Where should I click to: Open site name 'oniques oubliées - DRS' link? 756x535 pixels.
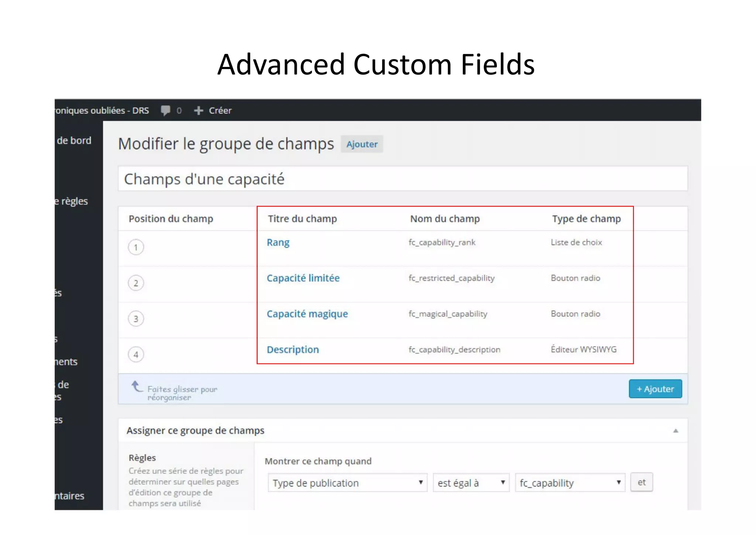pos(102,110)
